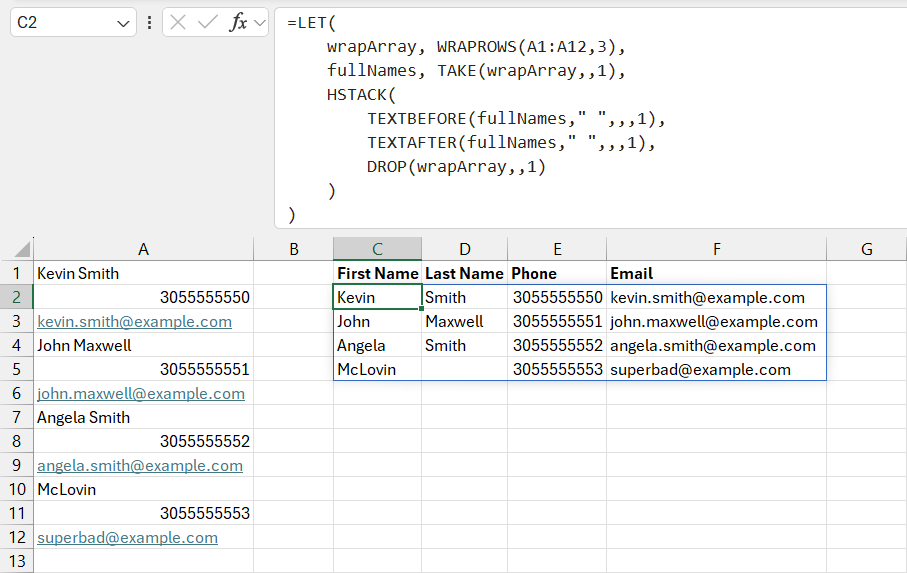907x573 pixels.
Task: Click inside the formula bar LET formula
Action: point(591,119)
